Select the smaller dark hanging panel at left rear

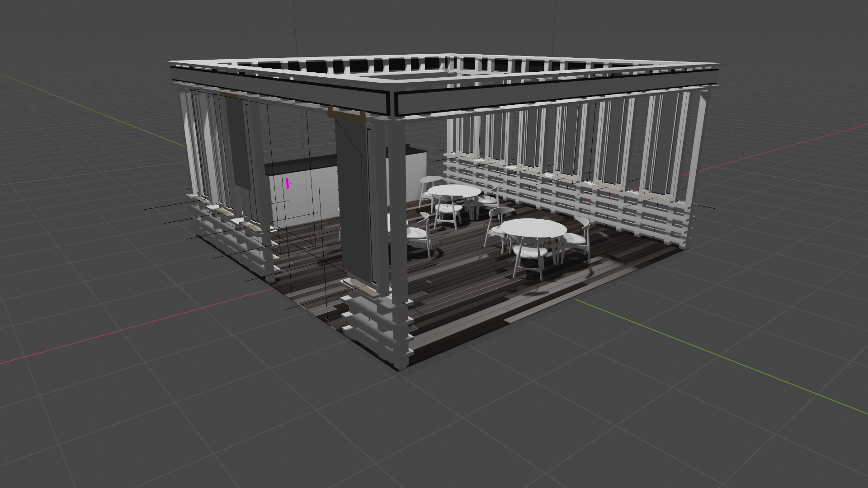(238, 142)
